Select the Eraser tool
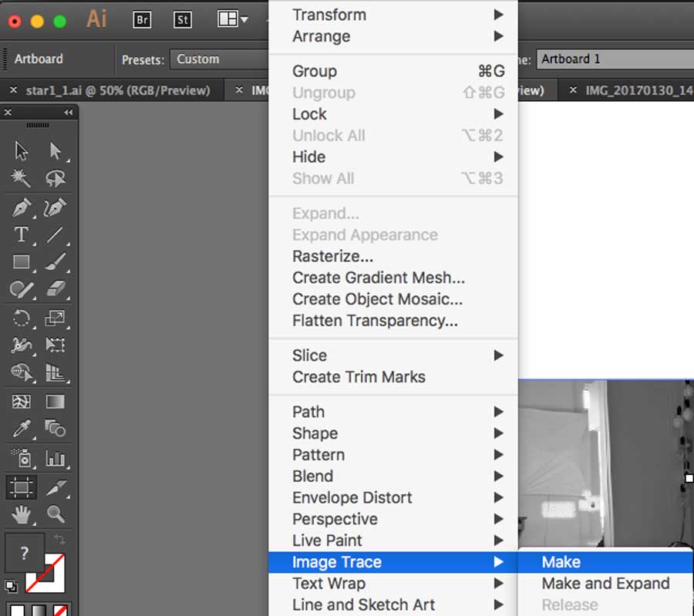The height and width of the screenshot is (616, 694). point(56,290)
